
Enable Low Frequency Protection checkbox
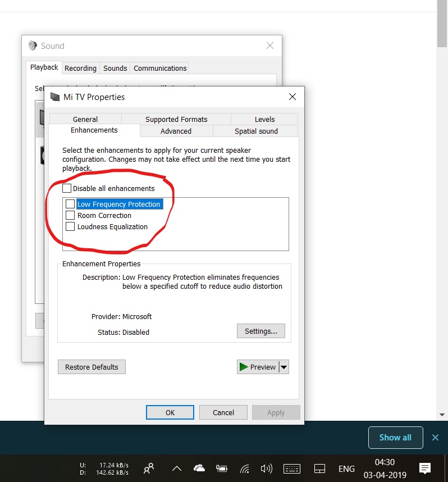tap(70, 204)
